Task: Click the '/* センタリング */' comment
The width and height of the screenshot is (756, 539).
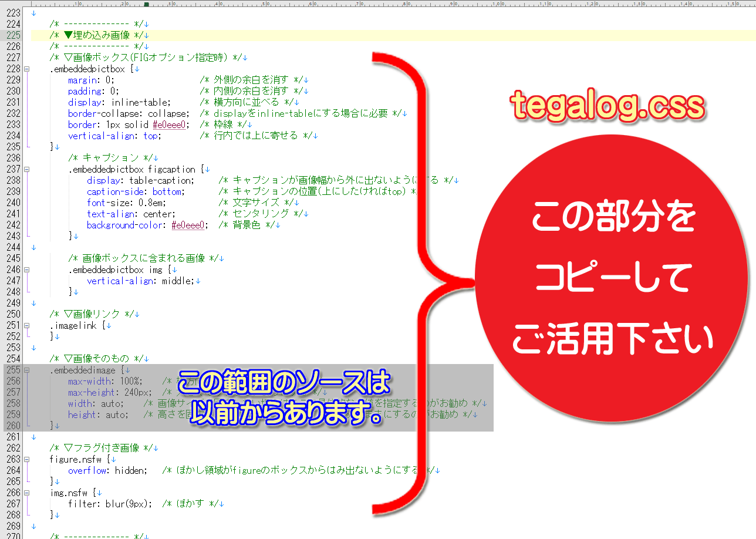Action: click(x=261, y=214)
